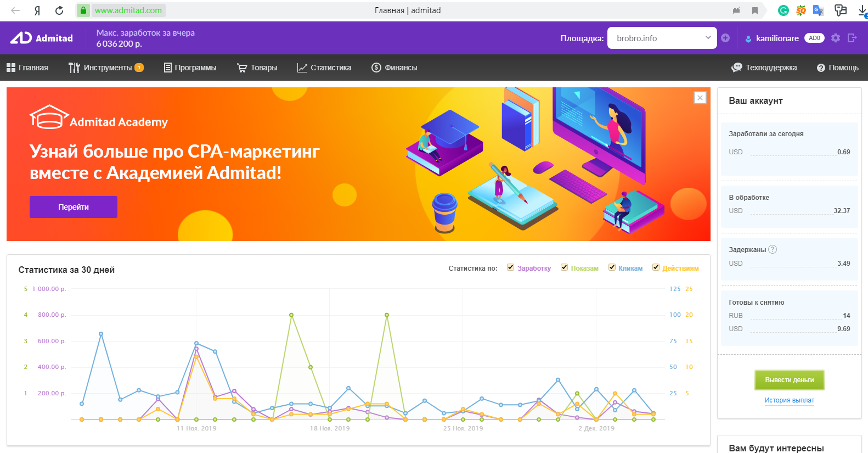
Task: Log out using exit icon
Action: [852, 38]
